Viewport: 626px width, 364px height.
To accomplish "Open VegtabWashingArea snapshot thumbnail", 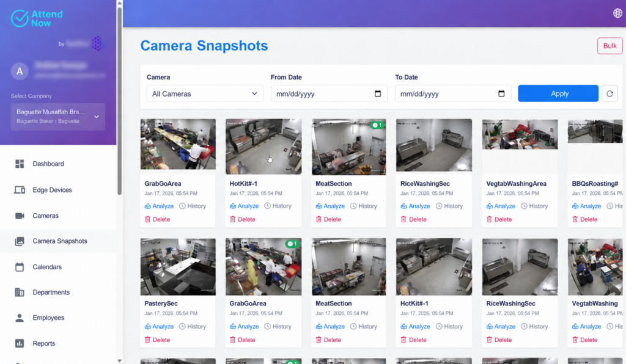I will coord(520,135).
